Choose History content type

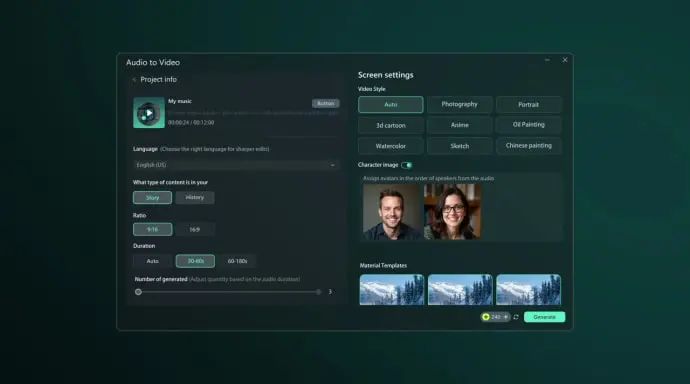point(195,197)
